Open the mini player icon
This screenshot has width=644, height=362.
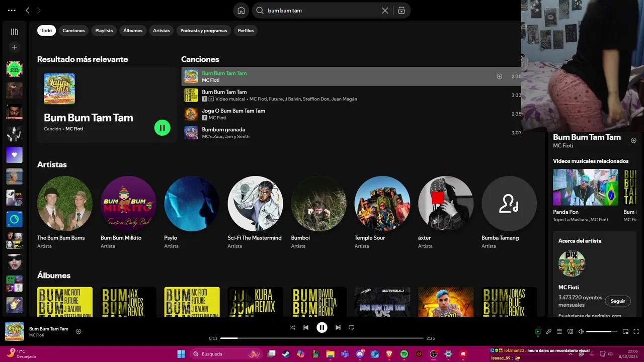click(626, 332)
